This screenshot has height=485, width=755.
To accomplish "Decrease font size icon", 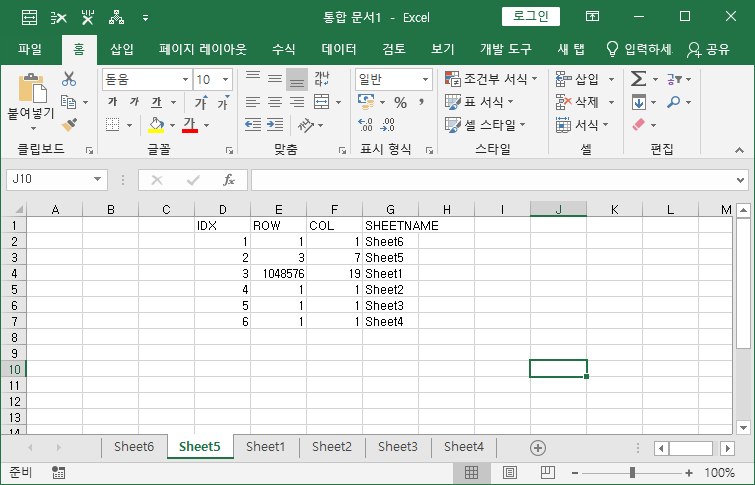I will pos(223,102).
